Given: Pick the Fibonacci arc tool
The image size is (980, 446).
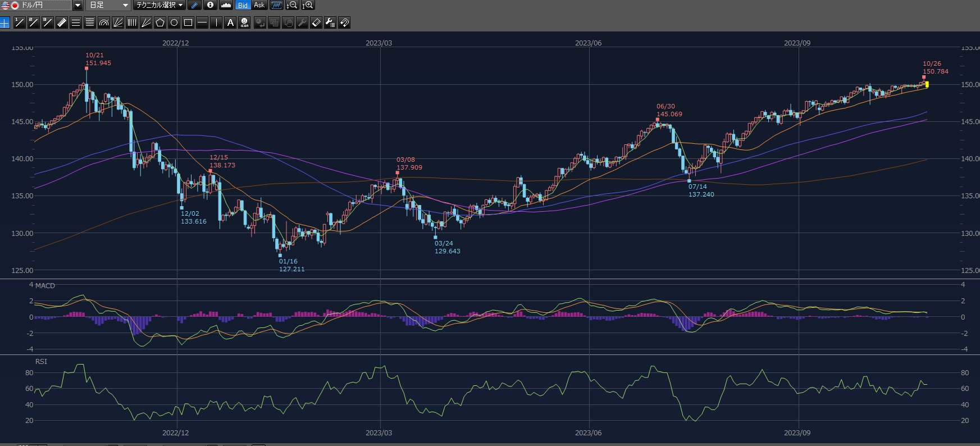Looking at the screenshot, I should point(104,22).
